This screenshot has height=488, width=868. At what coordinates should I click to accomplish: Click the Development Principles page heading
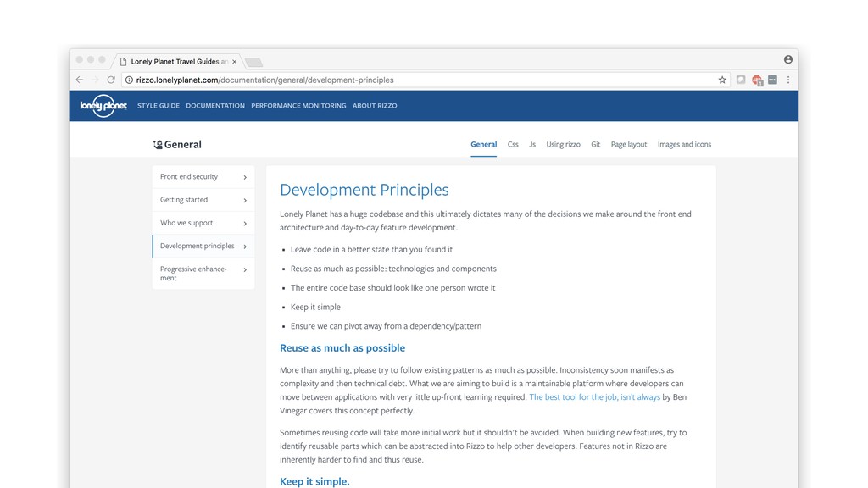364,190
